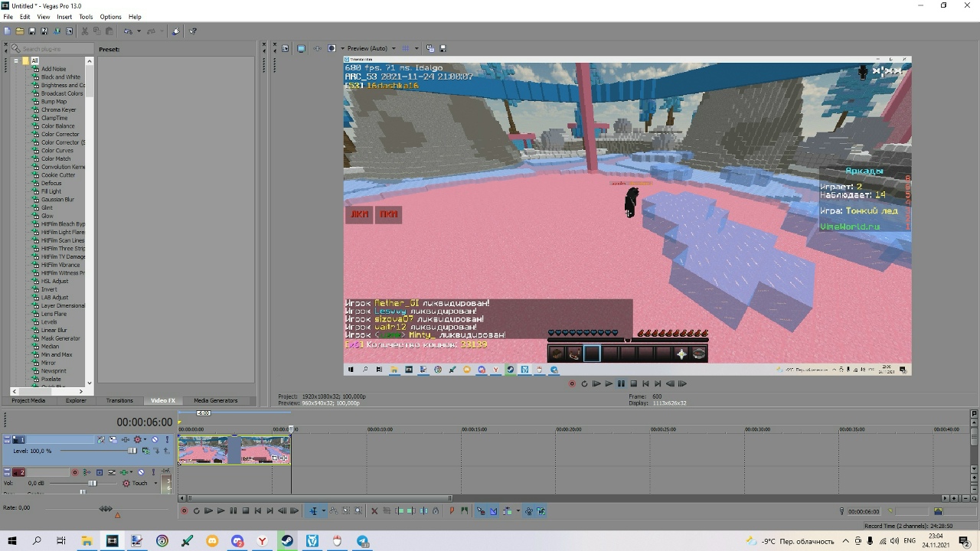Collapse the All folder in plug-in tree
Viewport: 980px width, 551px height.
click(15, 60)
